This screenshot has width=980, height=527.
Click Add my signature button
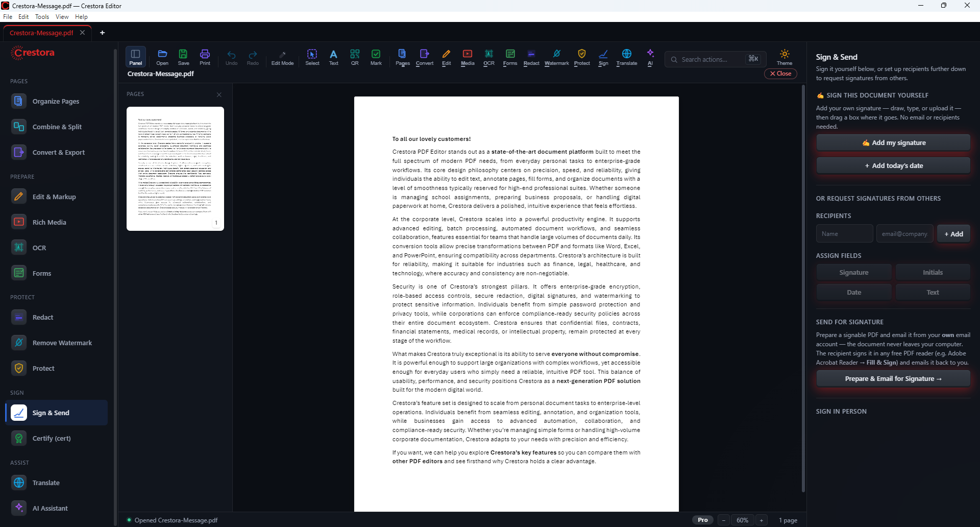pyautogui.click(x=893, y=142)
